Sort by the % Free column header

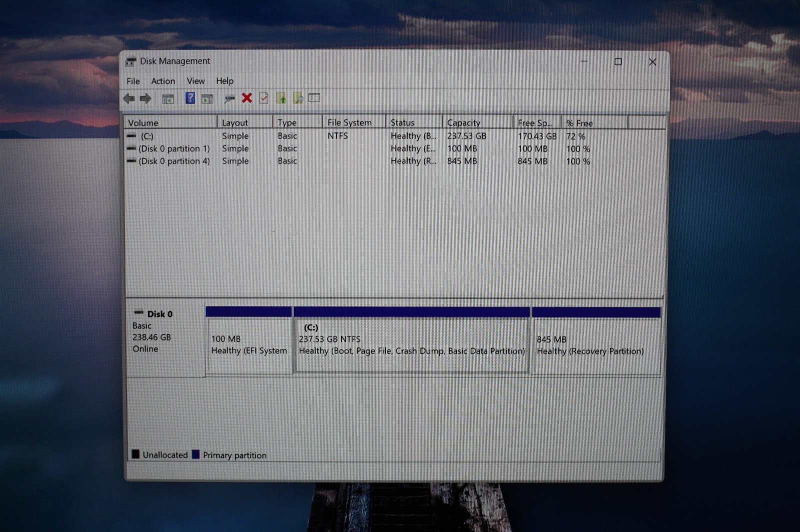pyautogui.click(x=595, y=122)
